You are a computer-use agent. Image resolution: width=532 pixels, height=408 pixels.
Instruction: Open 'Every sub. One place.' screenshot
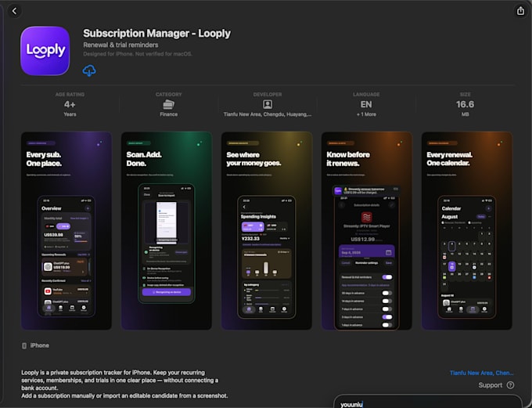pos(66,231)
